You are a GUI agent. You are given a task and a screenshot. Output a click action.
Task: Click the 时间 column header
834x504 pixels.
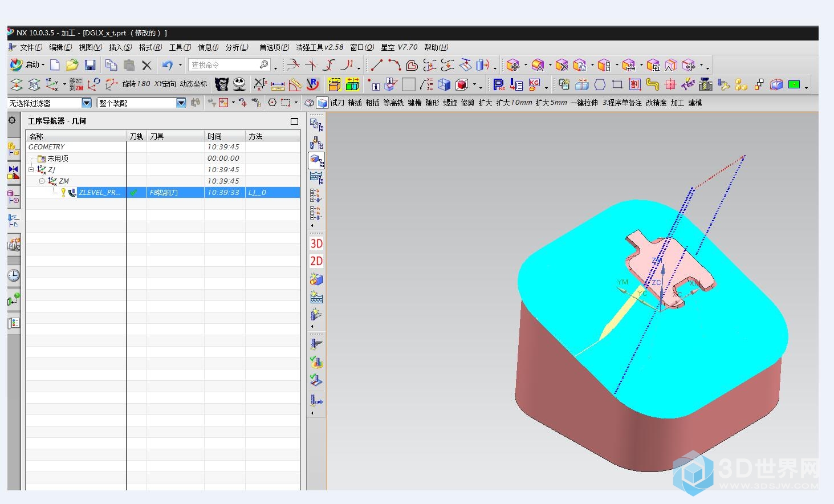(x=225, y=136)
